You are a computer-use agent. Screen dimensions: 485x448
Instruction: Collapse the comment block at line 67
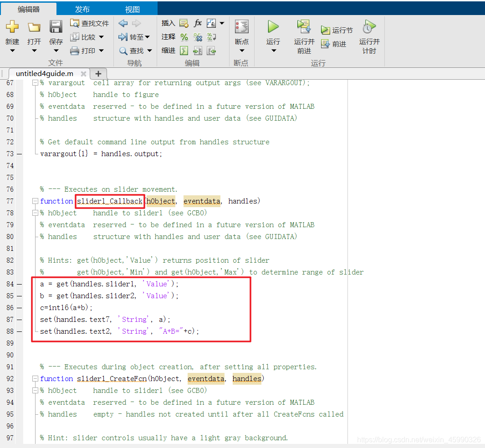(35, 83)
